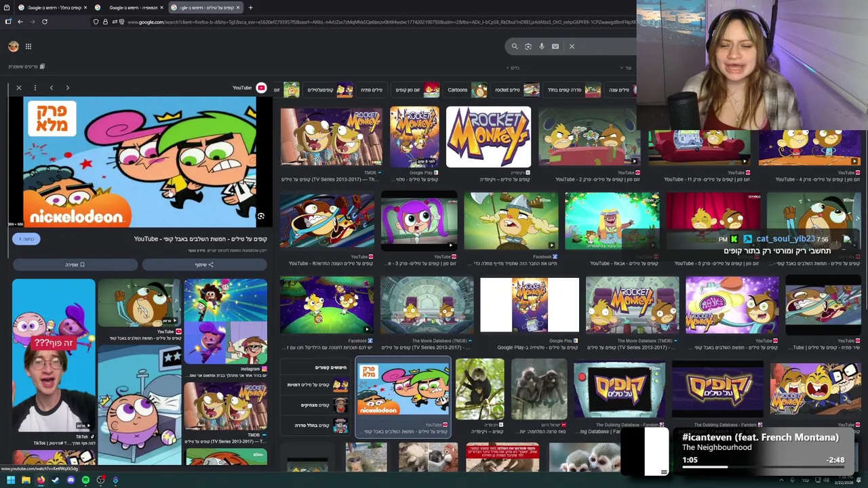Click the site lock icon in address bar
Screen dimensions: 868x488
(105, 22)
